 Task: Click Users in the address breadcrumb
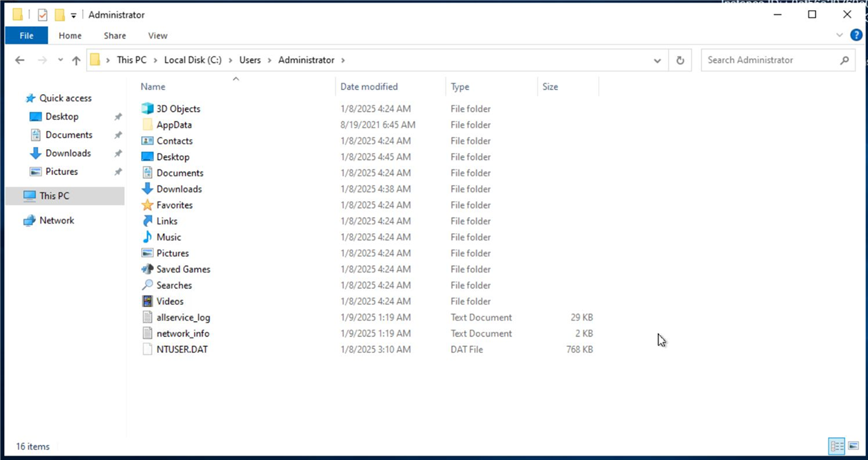tap(250, 60)
